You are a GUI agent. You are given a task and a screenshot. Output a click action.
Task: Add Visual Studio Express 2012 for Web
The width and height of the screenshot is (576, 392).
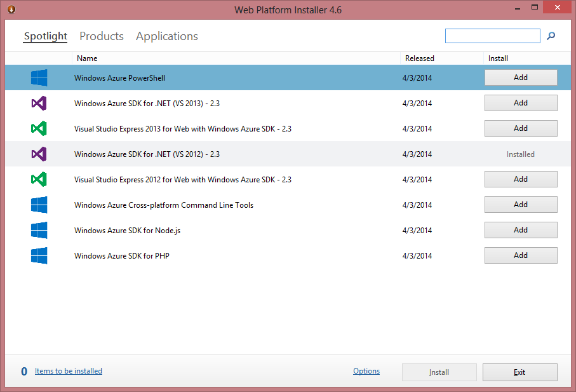[x=521, y=179]
